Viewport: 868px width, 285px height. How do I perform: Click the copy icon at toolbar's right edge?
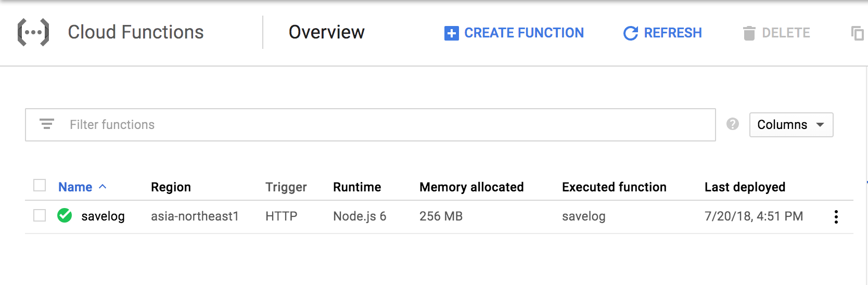pos(857,33)
